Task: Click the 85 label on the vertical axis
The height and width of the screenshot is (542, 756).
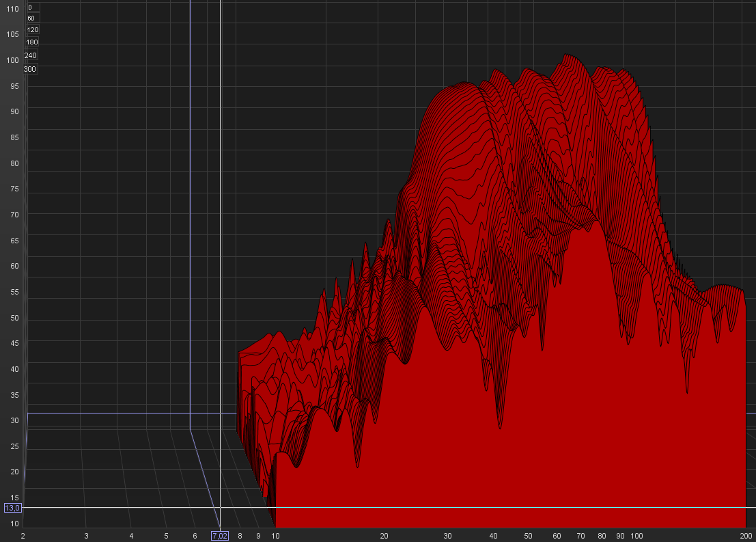Action: point(14,137)
